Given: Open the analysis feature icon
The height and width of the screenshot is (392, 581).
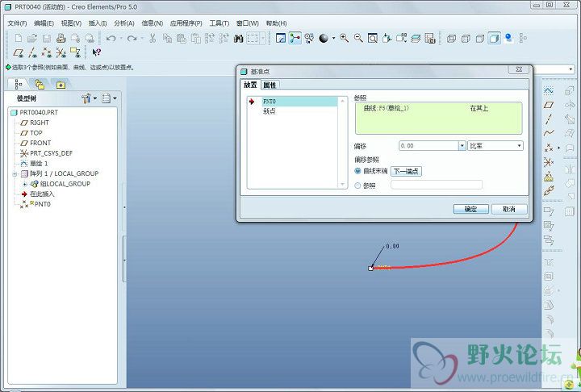Looking at the screenshot, I should click(x=549, y=177).
